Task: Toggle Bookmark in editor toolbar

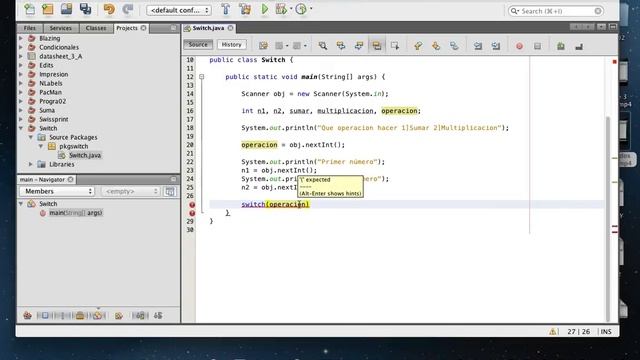Action: pyautogui.click(x=454, y=46)
